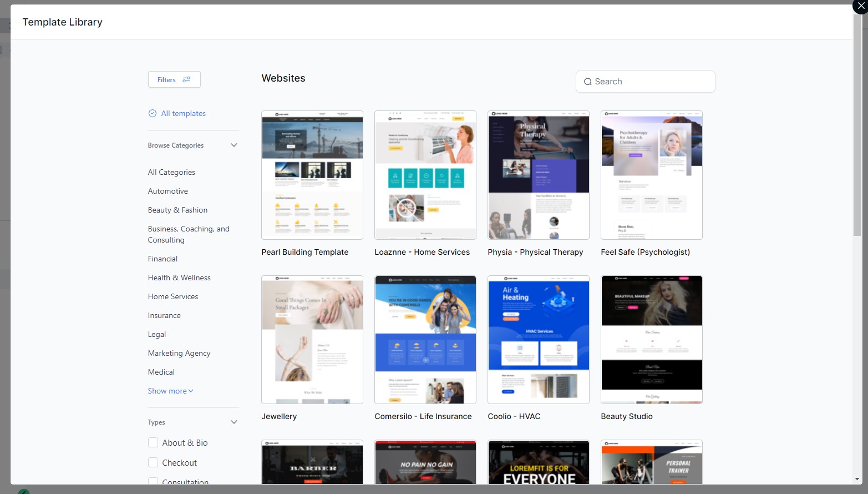Open the Jewellery template thumbnail
Screen dimensions: 868x494
click(x=312, y=340)
